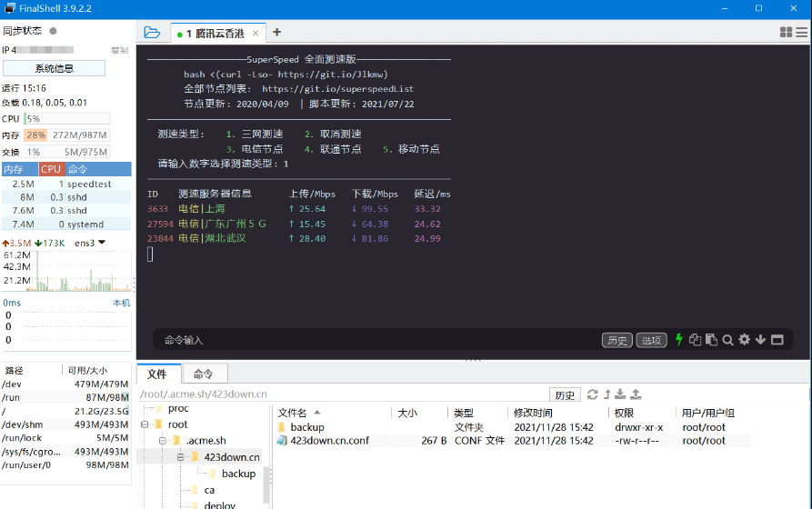Select the speedtest process row
The width and height of the screenshot is (812, 509).
point(66,184)
